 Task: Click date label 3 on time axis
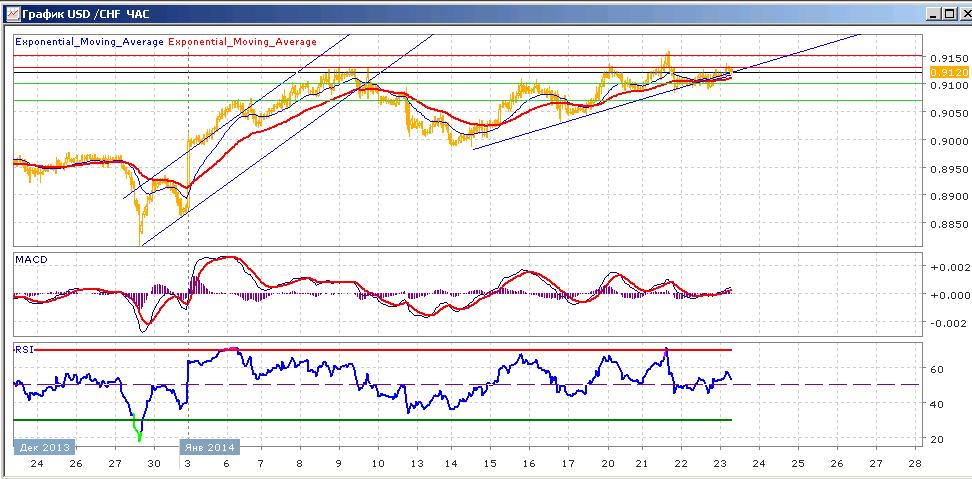pos(188,464)
